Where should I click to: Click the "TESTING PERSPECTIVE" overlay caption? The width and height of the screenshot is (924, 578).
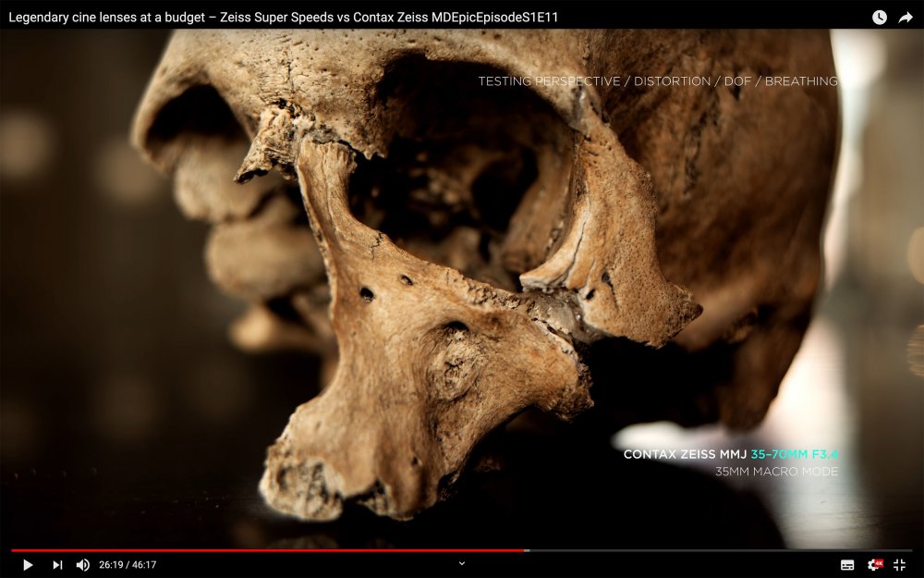click(549, 81)
